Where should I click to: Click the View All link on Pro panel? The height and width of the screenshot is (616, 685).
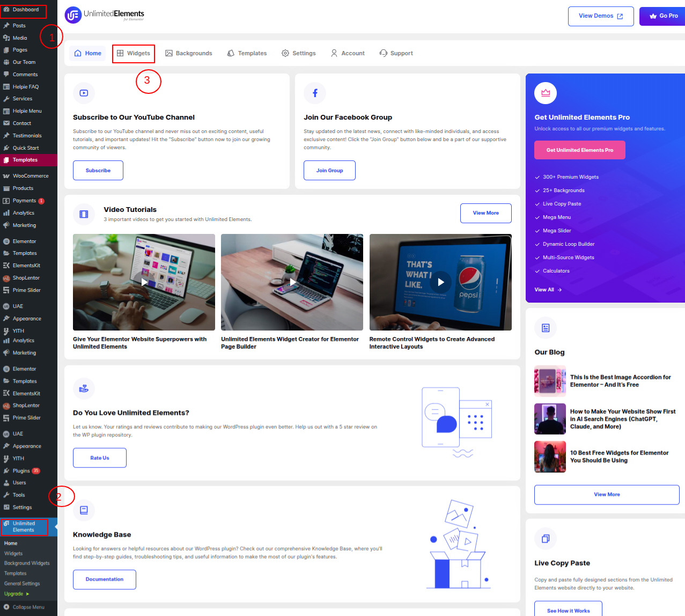[548, 290]
